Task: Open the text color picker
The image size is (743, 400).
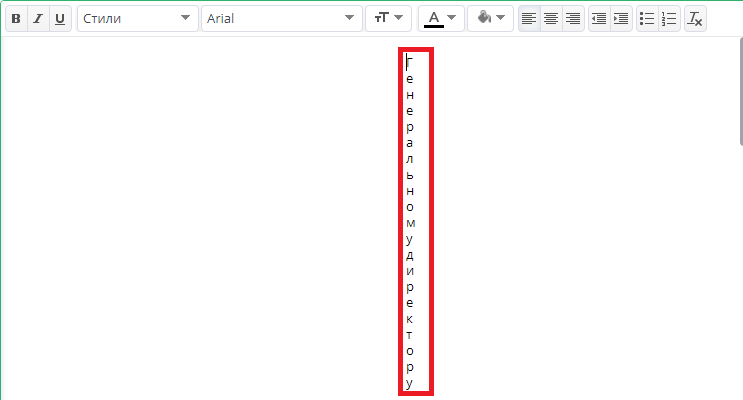Action: (441, 18)
